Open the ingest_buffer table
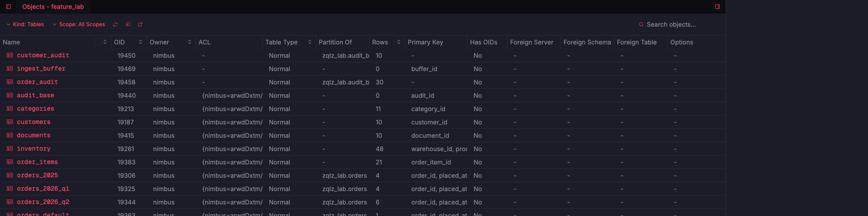868x216 pixels. 41,69
